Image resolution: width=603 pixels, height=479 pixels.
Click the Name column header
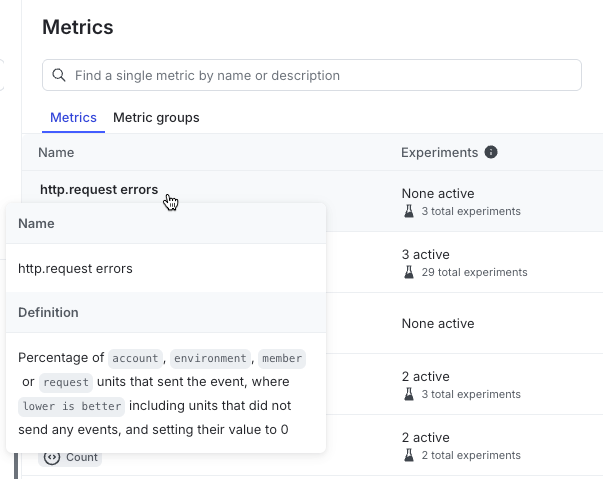[56, 153]
